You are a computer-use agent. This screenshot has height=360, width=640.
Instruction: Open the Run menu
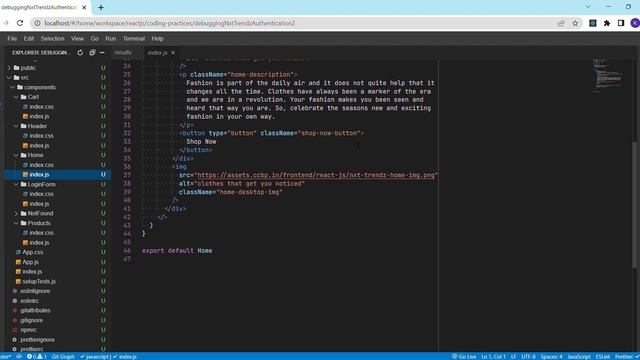[111, 38]
